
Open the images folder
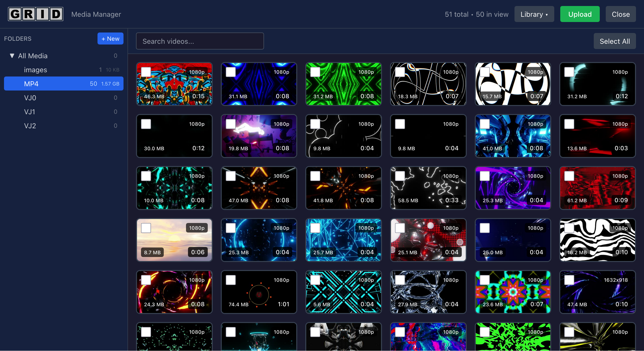pyautogui.click(x=35, y=70)
